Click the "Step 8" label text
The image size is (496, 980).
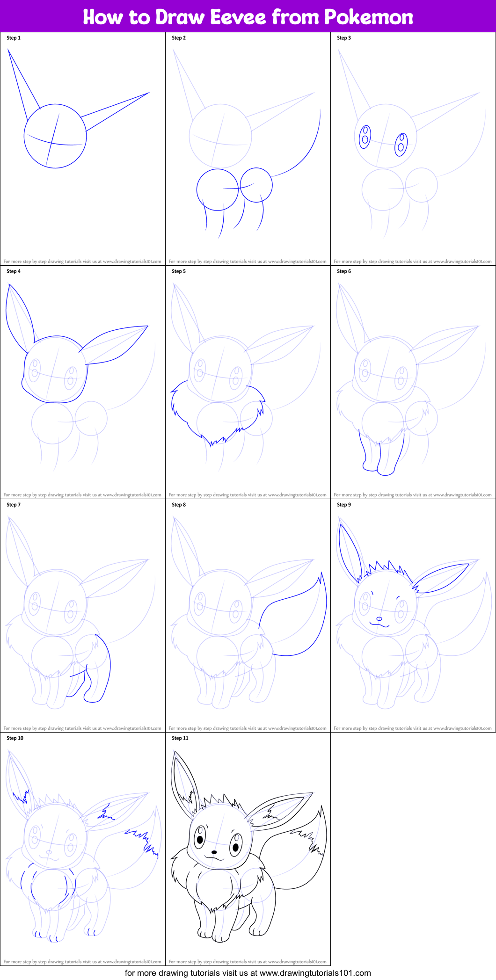click(179, 505)
